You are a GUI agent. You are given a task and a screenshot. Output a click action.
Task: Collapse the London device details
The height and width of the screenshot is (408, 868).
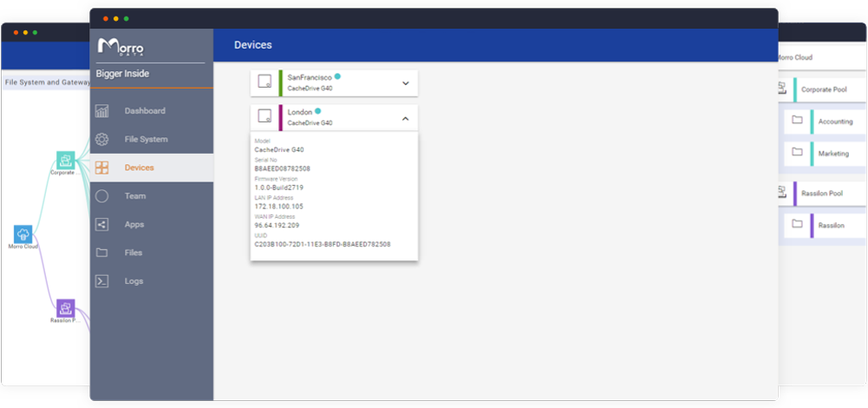(x=405, y=118)
